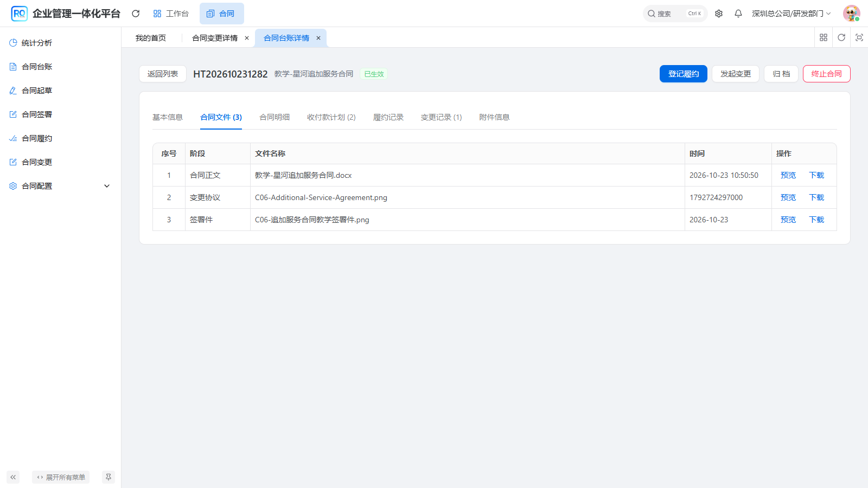Click the 返回列表 button

163,74
